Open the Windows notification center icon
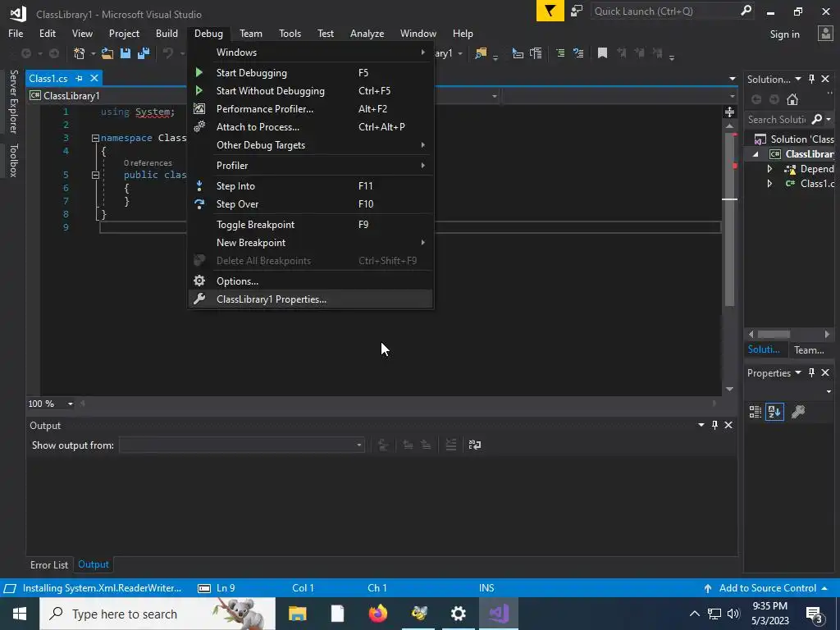The image size is (840, 630). click(x=815, y=614)
